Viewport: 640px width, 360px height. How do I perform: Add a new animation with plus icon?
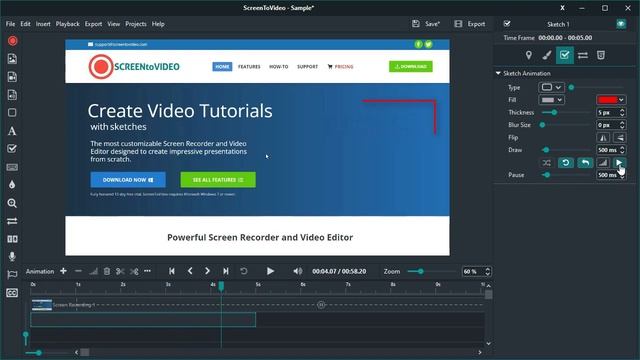tap(63, 271)
